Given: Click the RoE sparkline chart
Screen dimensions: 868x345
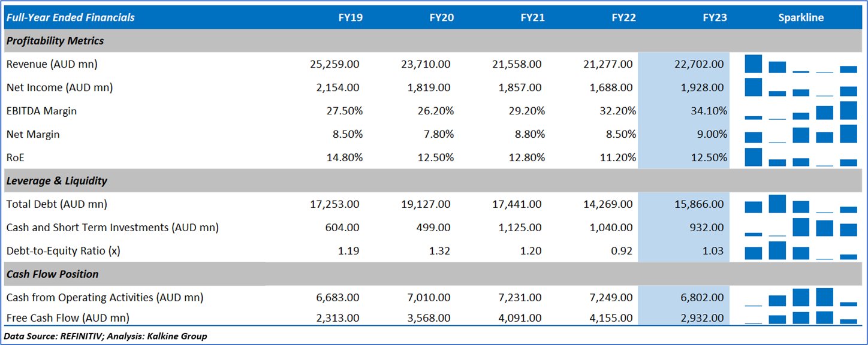Looking at the screenshot, I should coord(801,158).
